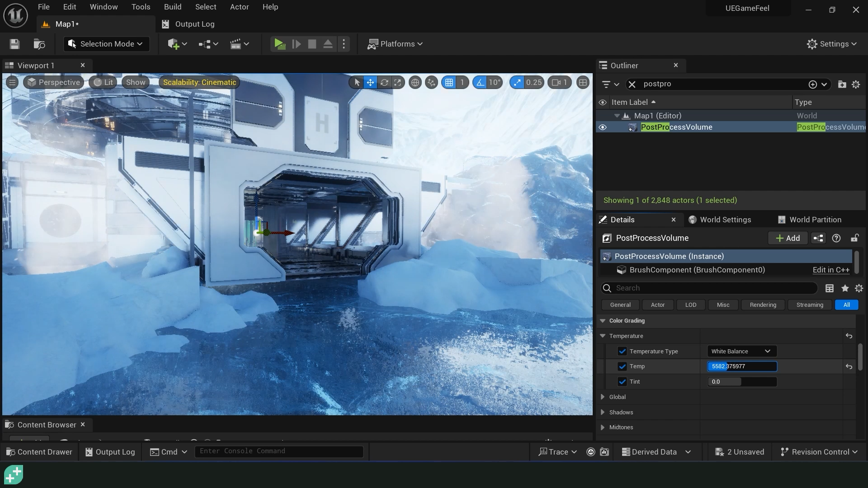Hide PostProcessVolume using its eye icon
Screen dimensions: 868x488
coord(603,127)
